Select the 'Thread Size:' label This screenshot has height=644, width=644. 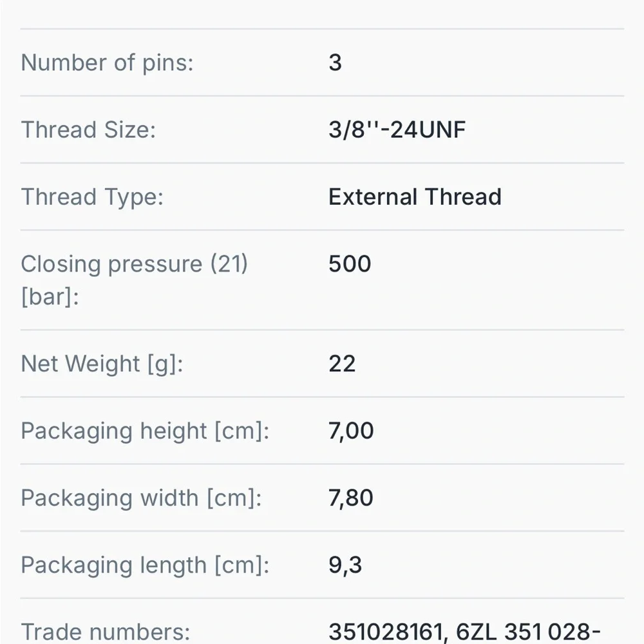88,129
